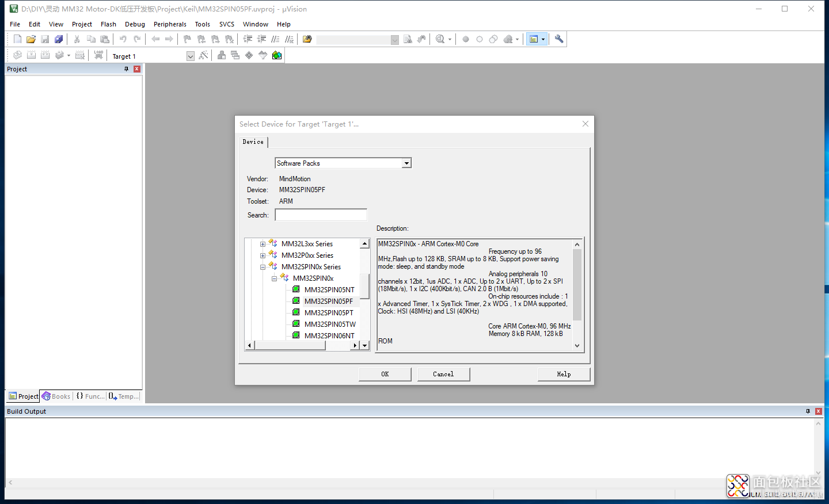Click the Indent selection icon
Image resolution: width=829 pixels, height=504 pixels.
(x=248, y=39)
